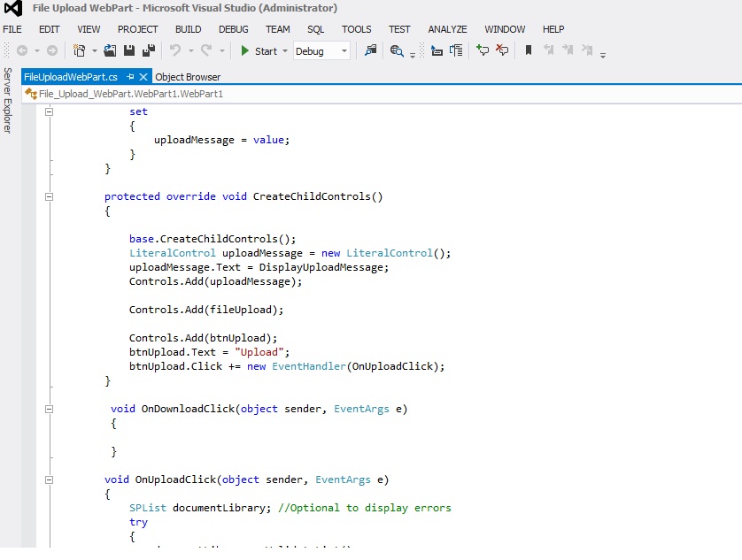Uncomment selected lines icon
742x560 pixels.
click(x=502, y=51)
